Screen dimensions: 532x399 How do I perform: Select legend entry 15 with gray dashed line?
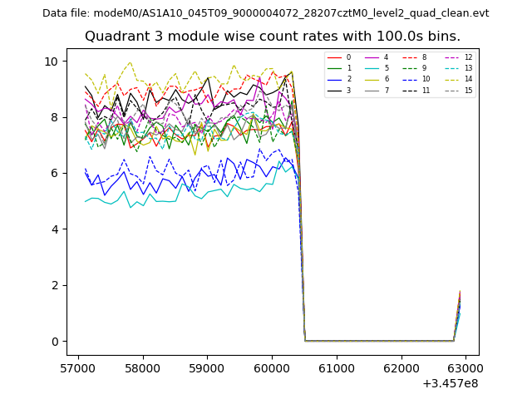(x=456, y=91)
